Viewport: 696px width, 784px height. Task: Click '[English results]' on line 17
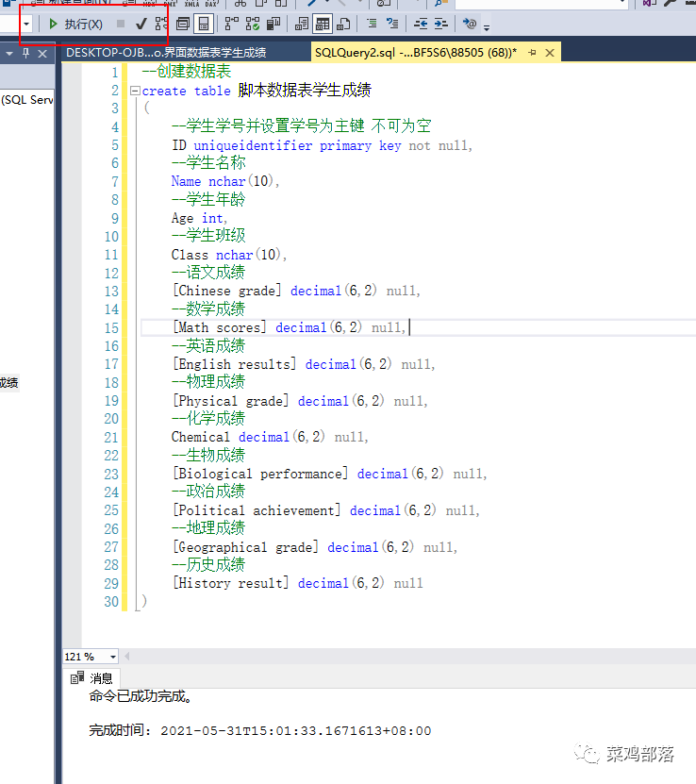[x=234, y=364]
